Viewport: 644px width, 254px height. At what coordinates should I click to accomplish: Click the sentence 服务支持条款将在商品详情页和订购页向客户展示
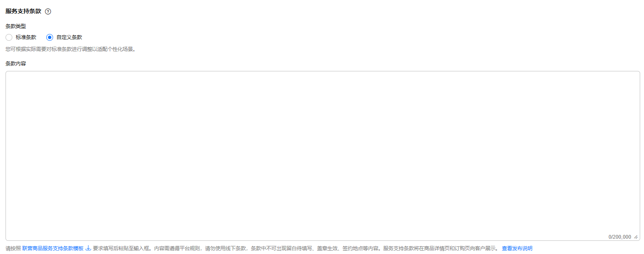(441, 248)
